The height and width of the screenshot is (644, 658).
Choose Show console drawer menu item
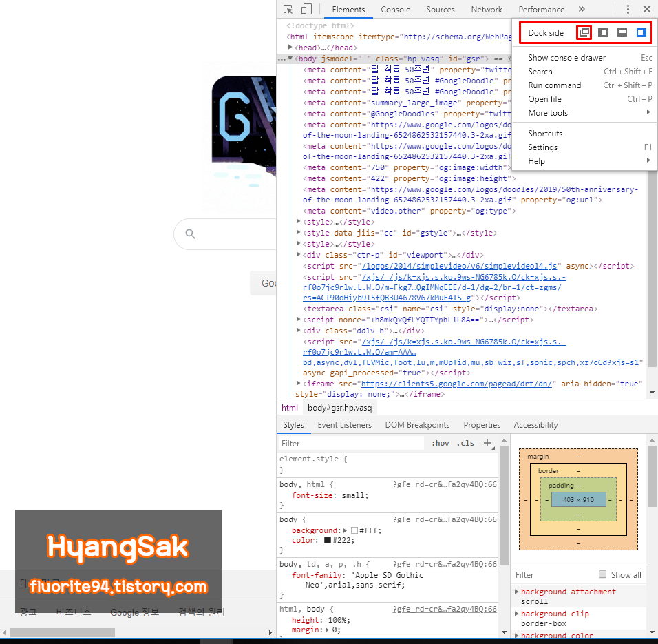585,58
